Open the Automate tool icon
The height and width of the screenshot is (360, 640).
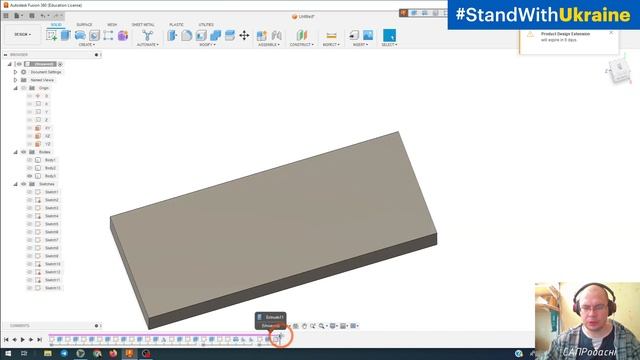pyautogui.click(x=147, y=36)
